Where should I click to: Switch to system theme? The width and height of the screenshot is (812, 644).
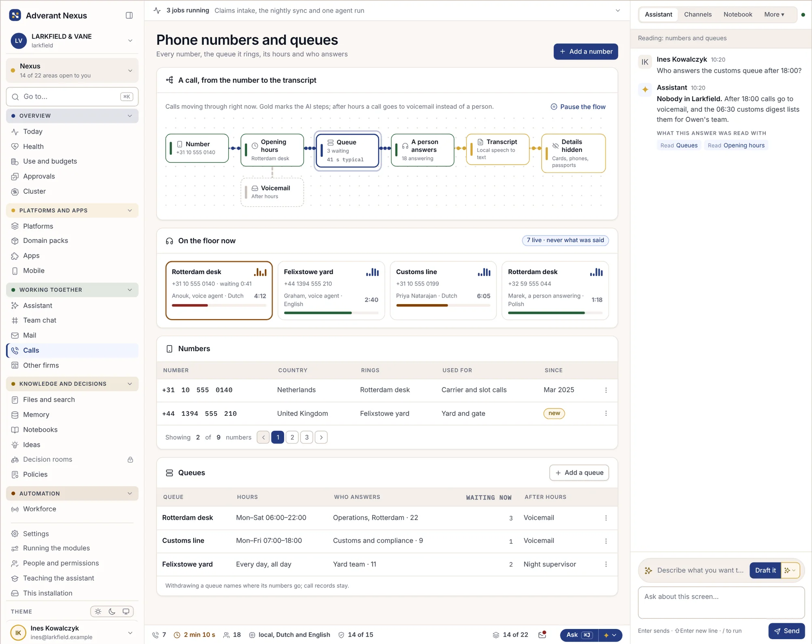[x=126, y=612]
